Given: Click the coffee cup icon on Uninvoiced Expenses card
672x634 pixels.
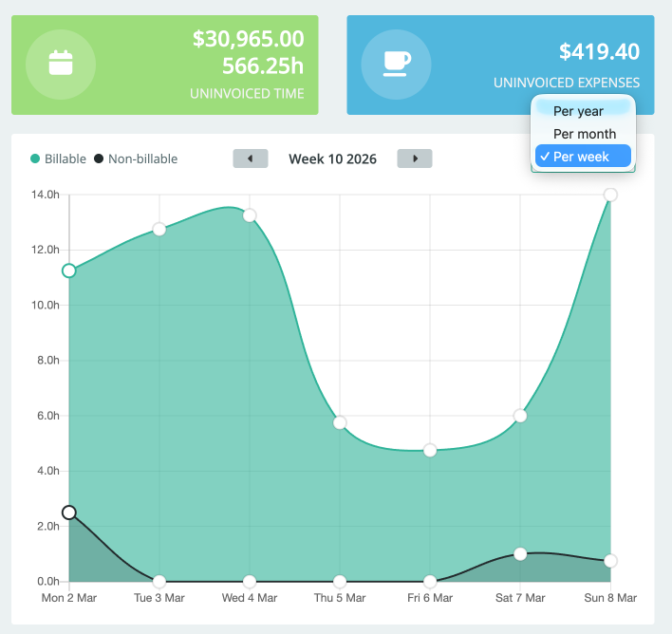Looking at the screenshot, I should 397,64.
